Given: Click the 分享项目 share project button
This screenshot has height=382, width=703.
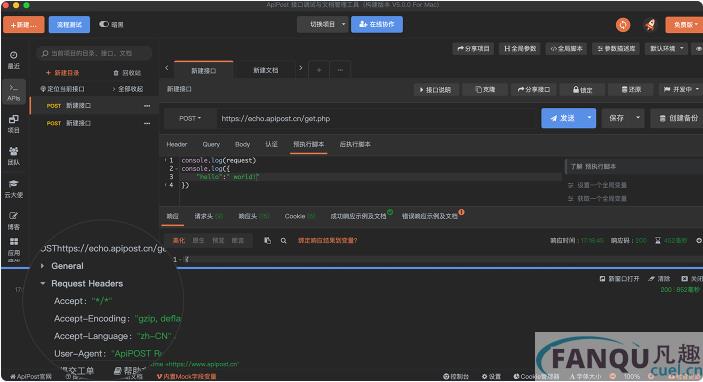Looking at the screenshot, I should tap(473, 48).
